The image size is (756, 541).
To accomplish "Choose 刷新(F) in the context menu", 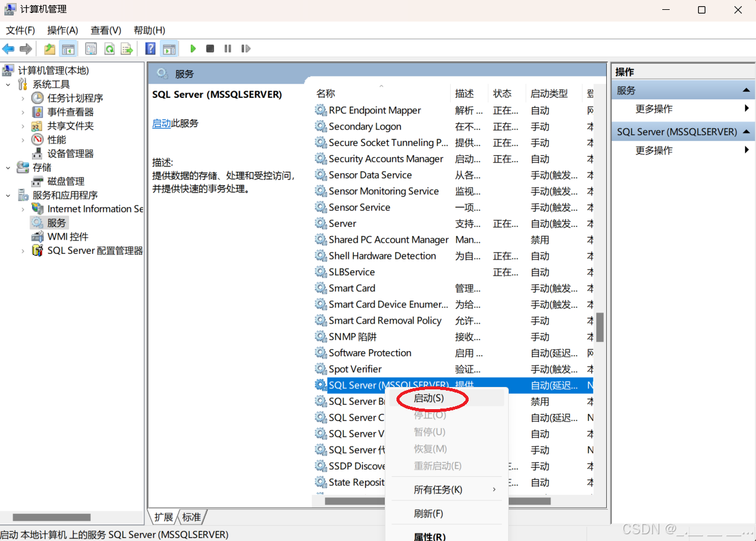I will click(446, 514).
